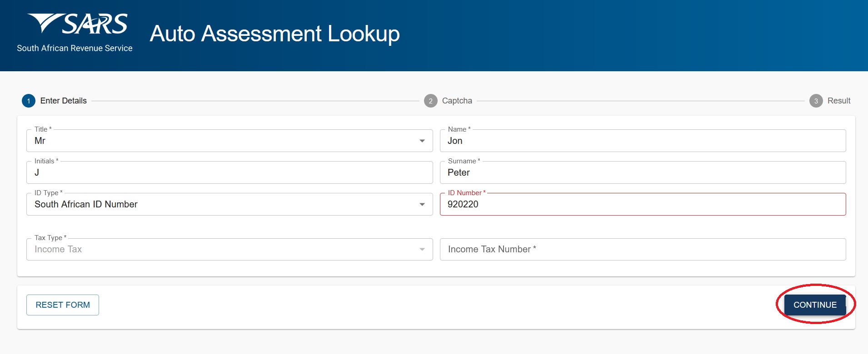Image resolution: width=868 pixels, height=354 pixels.
Task: Expand the ID Type dropdown arrow
Action: point(422,205)
